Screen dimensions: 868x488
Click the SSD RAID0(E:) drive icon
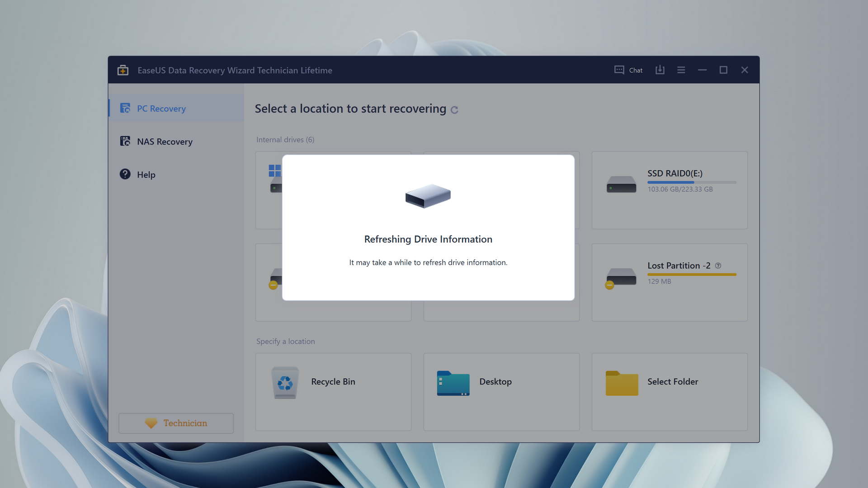point(621,184)
